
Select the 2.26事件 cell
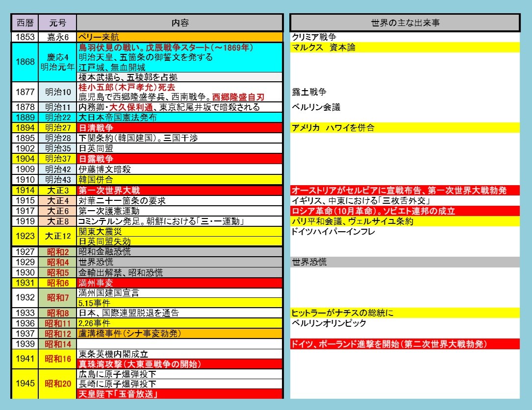coord(179,323)
